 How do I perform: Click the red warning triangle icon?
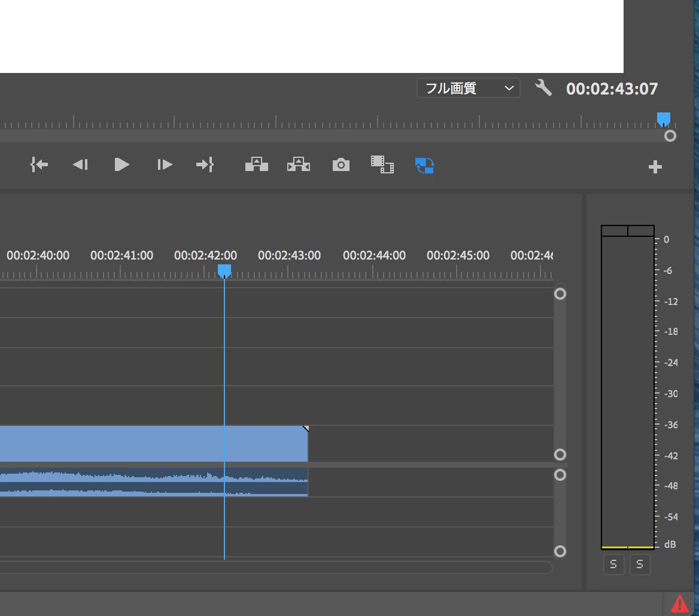(x=679, y=605)
